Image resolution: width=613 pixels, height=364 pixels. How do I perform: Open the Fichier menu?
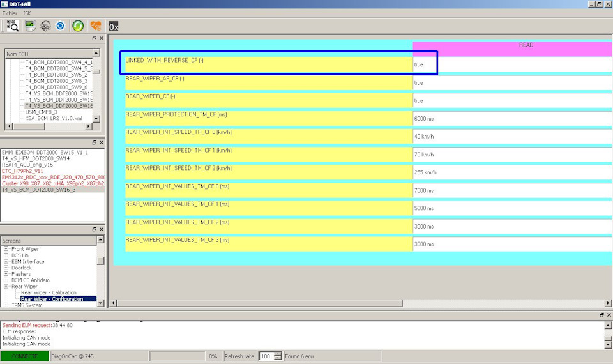coord(10,13)
